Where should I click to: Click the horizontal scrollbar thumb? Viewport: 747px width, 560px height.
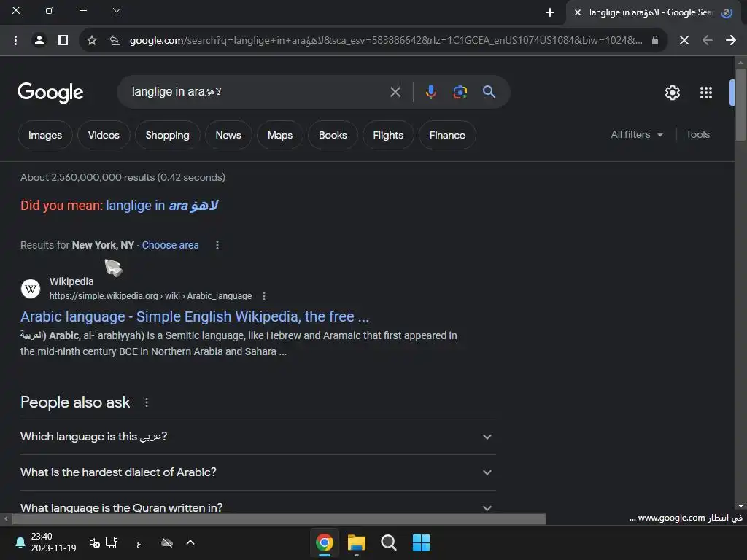[279, 518]
